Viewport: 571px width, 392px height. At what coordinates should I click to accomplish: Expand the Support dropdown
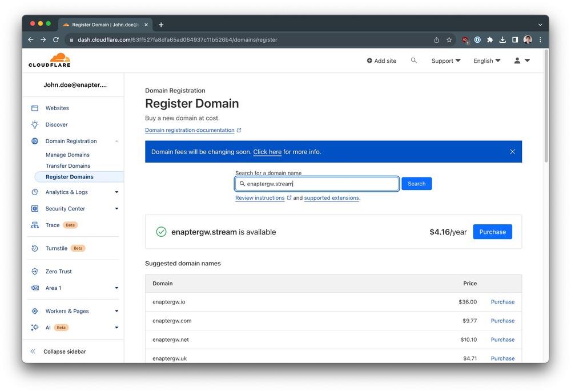point(445,60)
